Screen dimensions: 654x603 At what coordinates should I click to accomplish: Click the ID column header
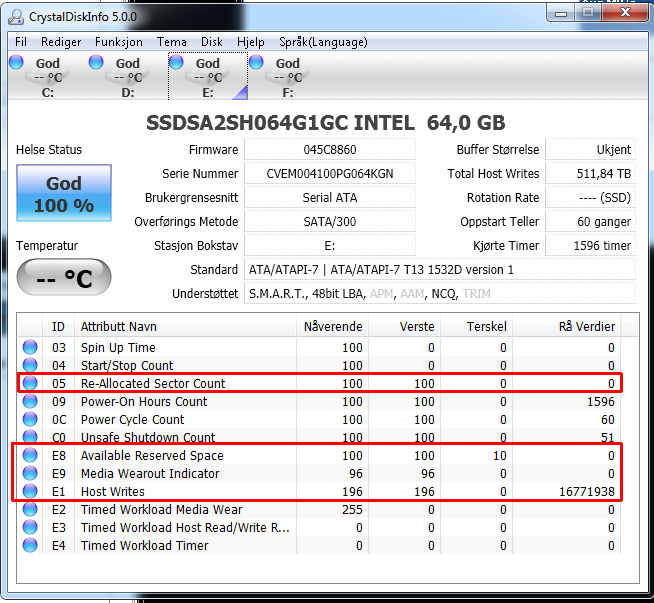point(58,327)
